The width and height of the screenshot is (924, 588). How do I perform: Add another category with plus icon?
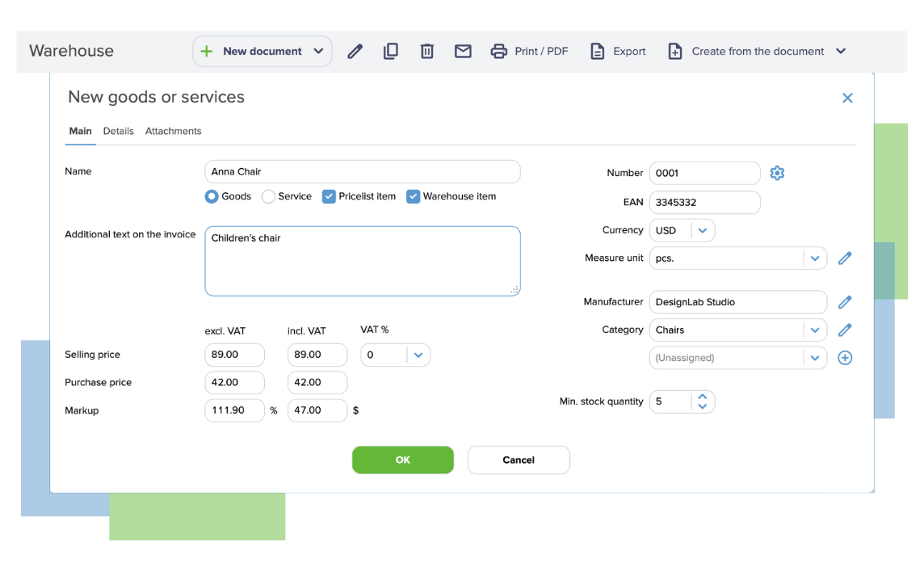(x=845, y=358)
